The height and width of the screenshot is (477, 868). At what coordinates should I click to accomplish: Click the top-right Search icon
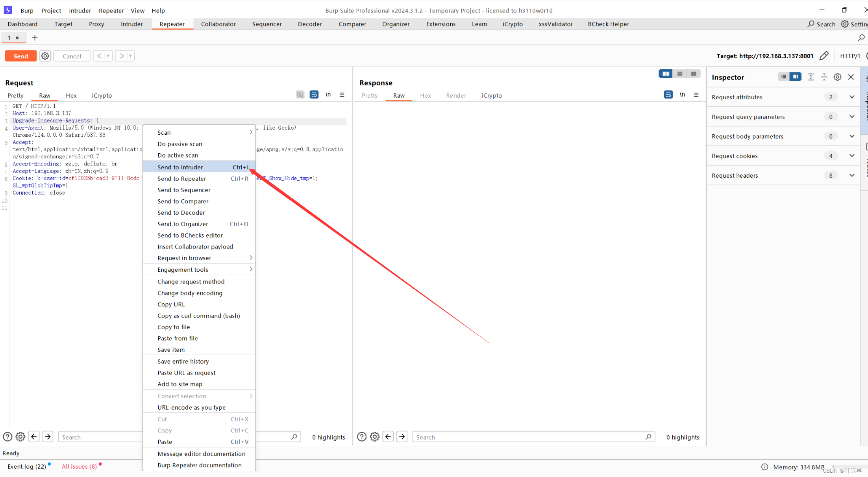(811, 24)
